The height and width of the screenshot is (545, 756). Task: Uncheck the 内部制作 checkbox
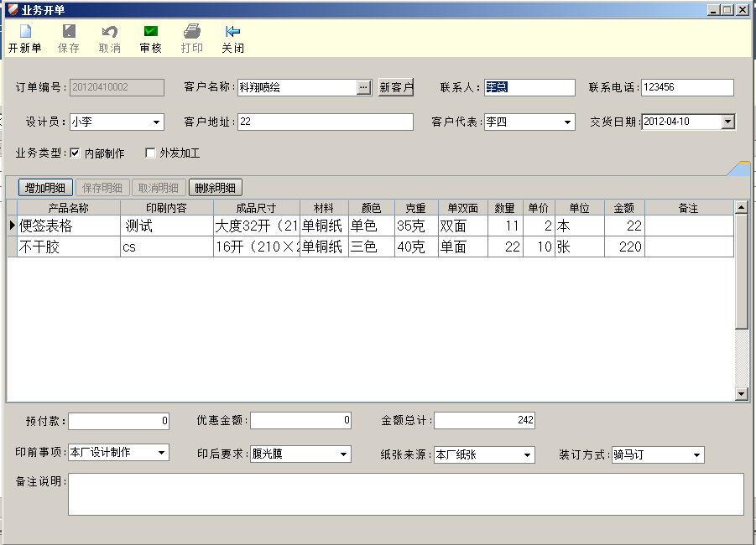tap(76, 153)
